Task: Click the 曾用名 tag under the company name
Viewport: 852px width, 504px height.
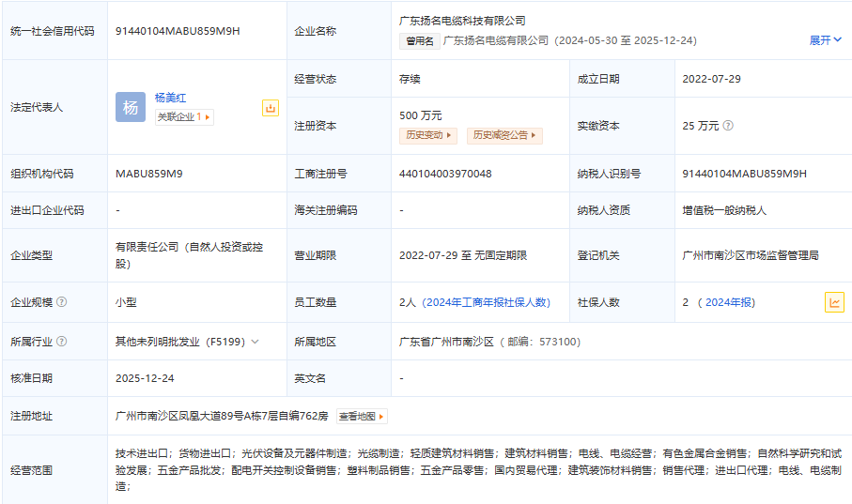Action: pyautogui.click(x=420, y=40)
